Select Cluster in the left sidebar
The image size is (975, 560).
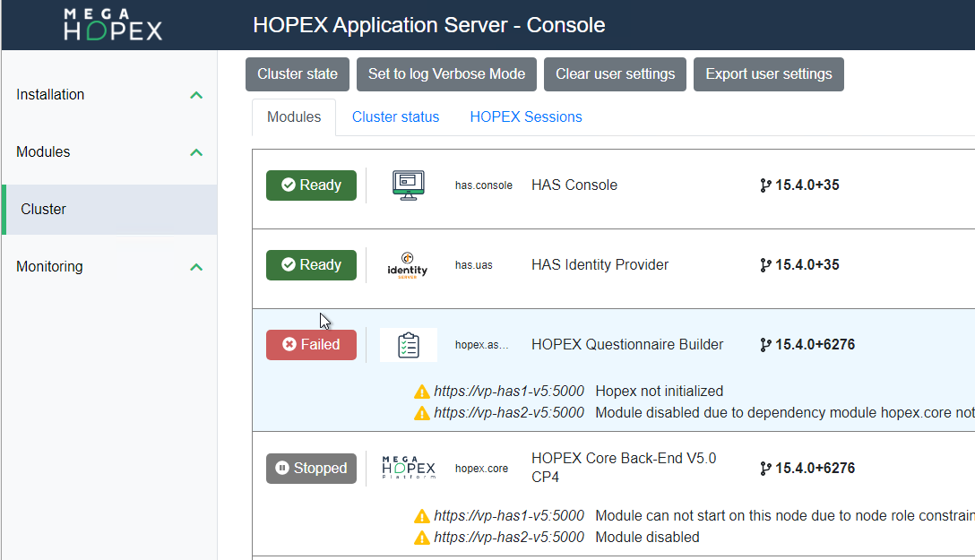tap(44, 210)
